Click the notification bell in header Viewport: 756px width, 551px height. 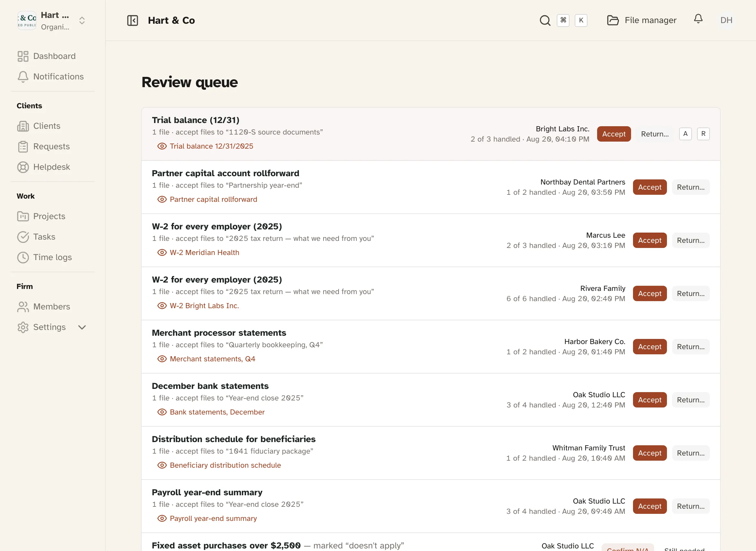click(698, 19)
